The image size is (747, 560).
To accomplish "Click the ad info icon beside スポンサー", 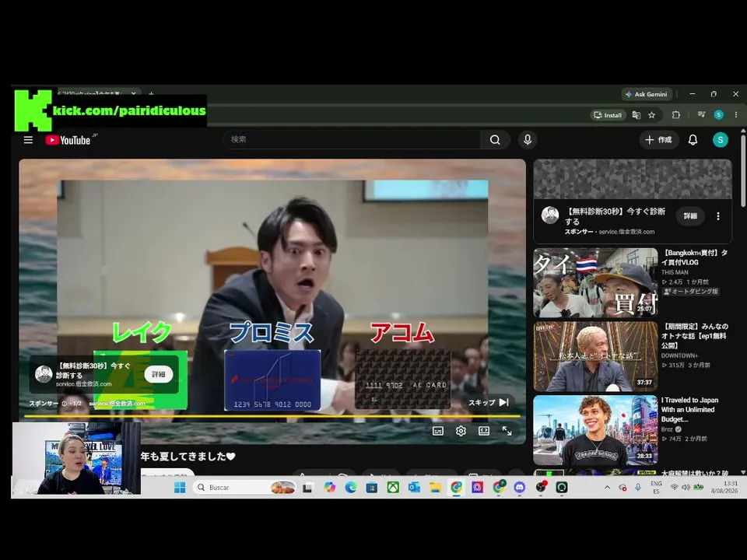I will (65, 404).
